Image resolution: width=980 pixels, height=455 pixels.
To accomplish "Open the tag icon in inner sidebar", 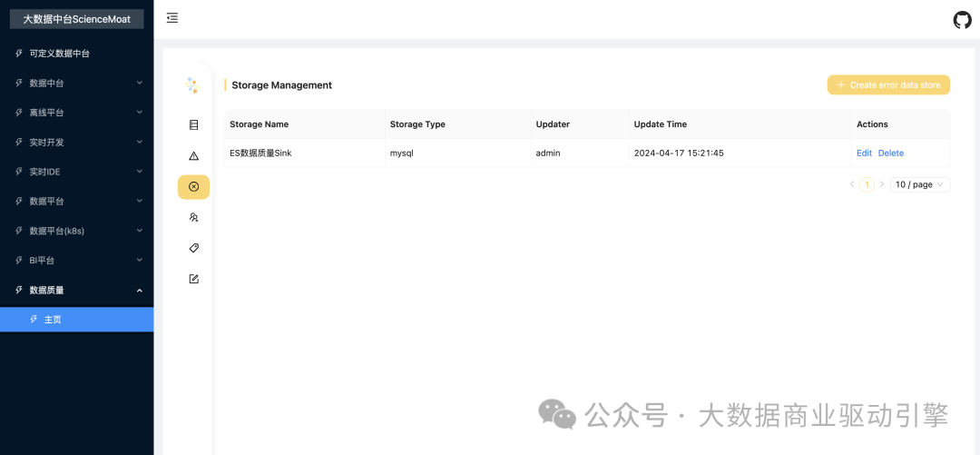I will [x=194, y=248].
